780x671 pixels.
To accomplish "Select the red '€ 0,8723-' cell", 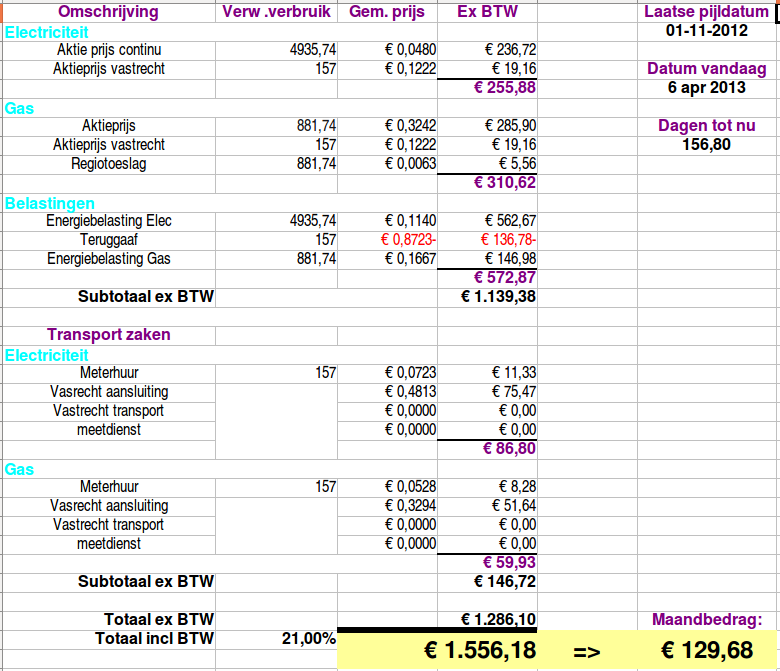I will (387, 240).
